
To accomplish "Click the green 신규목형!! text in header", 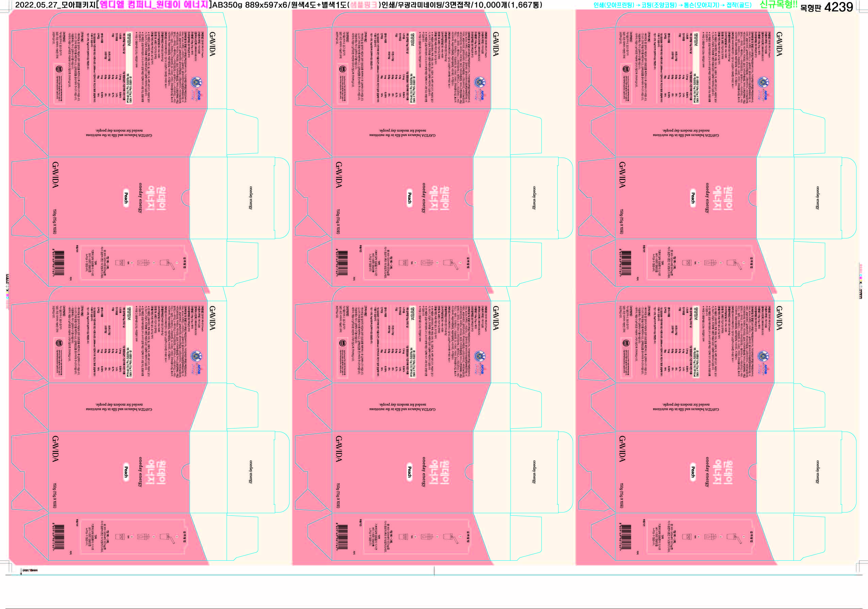I will pos(779,5).
